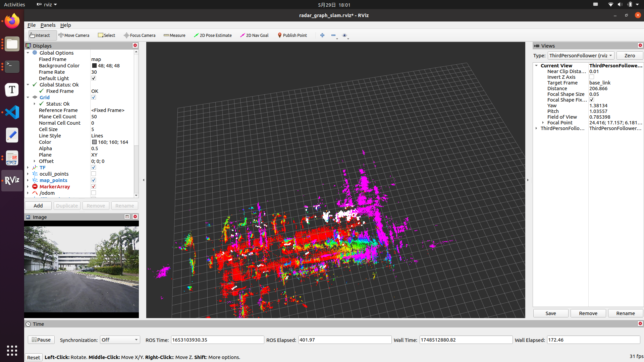Open Panels menu
This screenshot has width=644, height=362.
tap(48, 25)
